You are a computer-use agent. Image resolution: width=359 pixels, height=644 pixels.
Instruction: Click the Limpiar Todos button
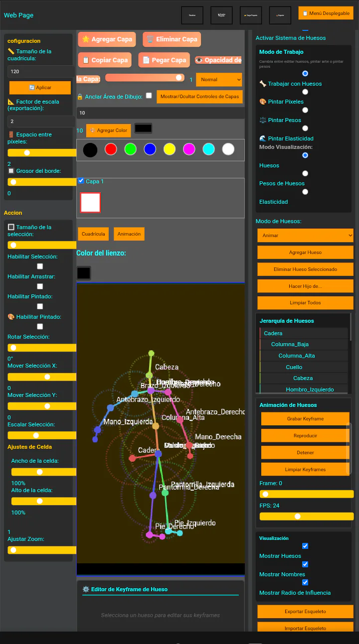(x=305, y=303)
